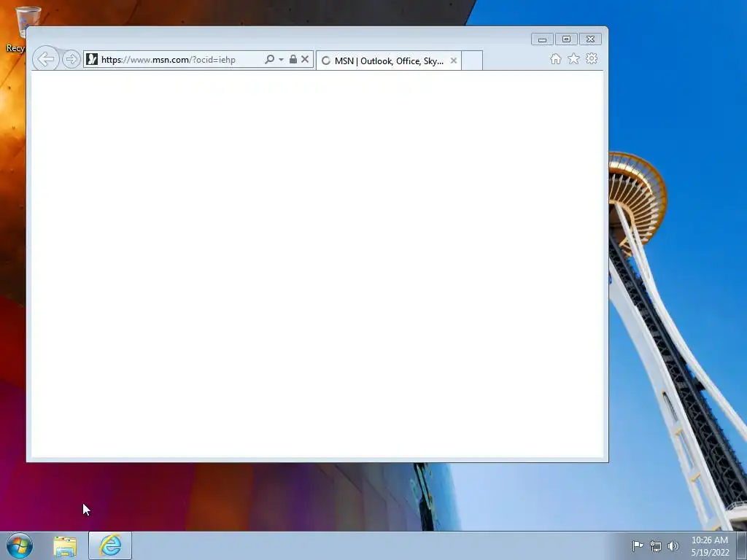Screen dimensions: 747x560
Task: Select the MSN | Outlook, Office tab
Action: [389, 61]
